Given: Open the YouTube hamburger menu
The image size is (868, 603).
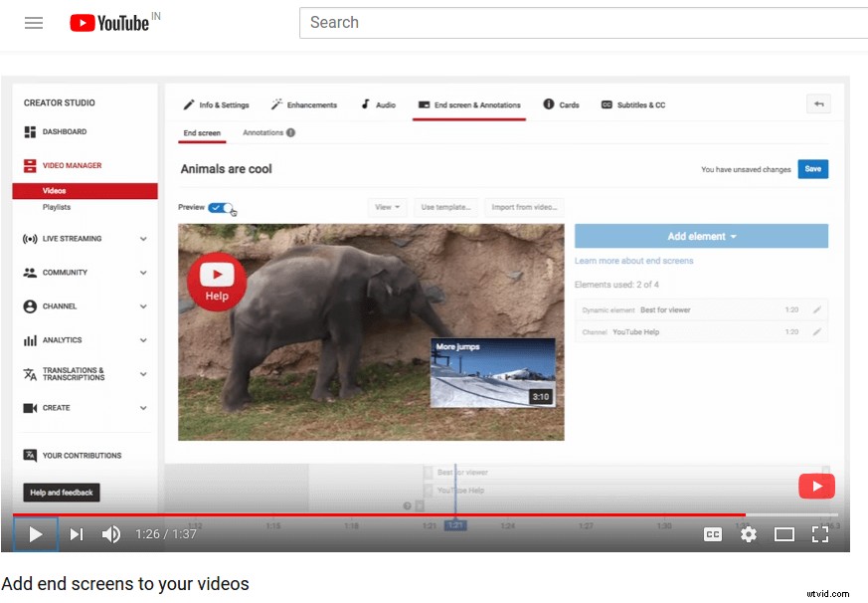Looking at the screenshot, I should point(34,22).
